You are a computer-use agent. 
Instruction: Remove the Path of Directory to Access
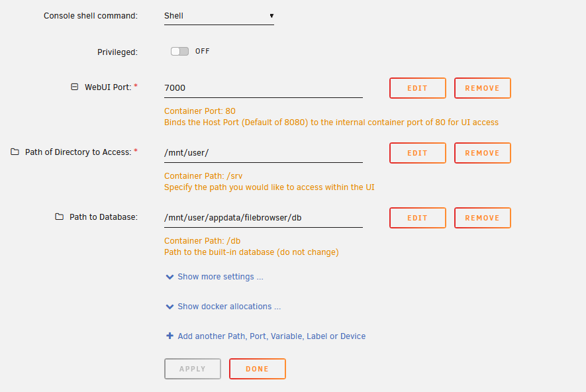click(483, 153)
